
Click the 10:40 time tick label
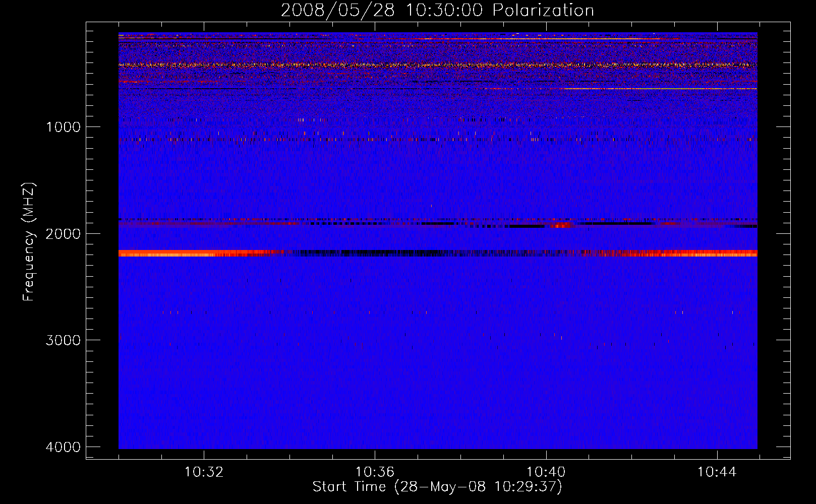[546, 472]
